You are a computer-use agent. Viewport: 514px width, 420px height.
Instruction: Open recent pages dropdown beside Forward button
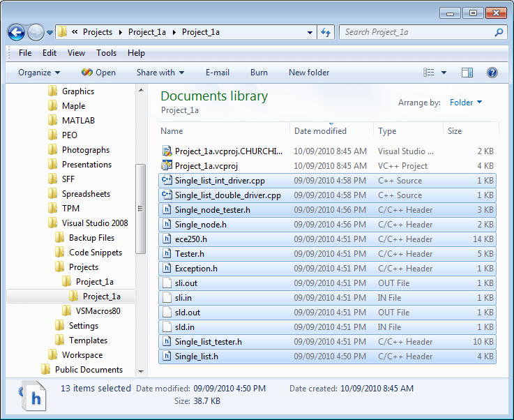click(50, 33)
